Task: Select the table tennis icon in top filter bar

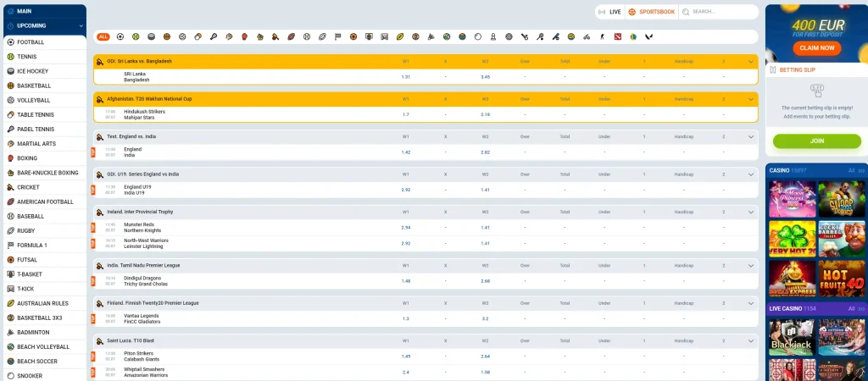Action: (198, 36)
